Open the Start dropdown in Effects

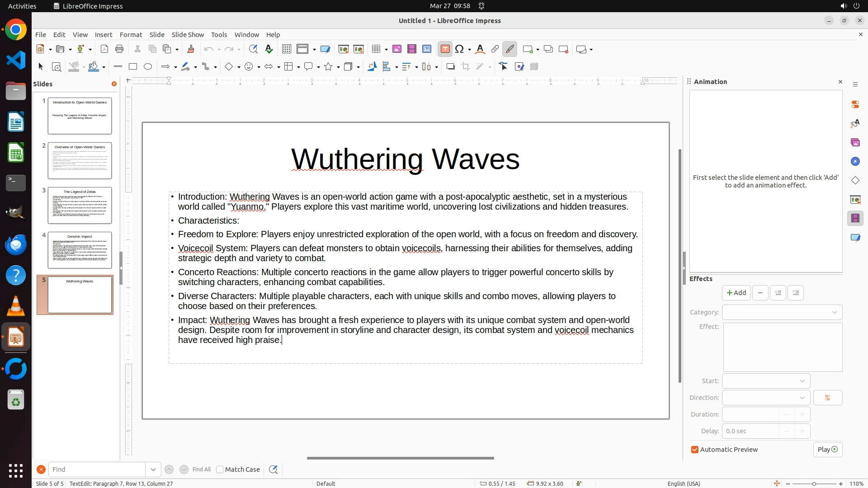pos(766,381)
